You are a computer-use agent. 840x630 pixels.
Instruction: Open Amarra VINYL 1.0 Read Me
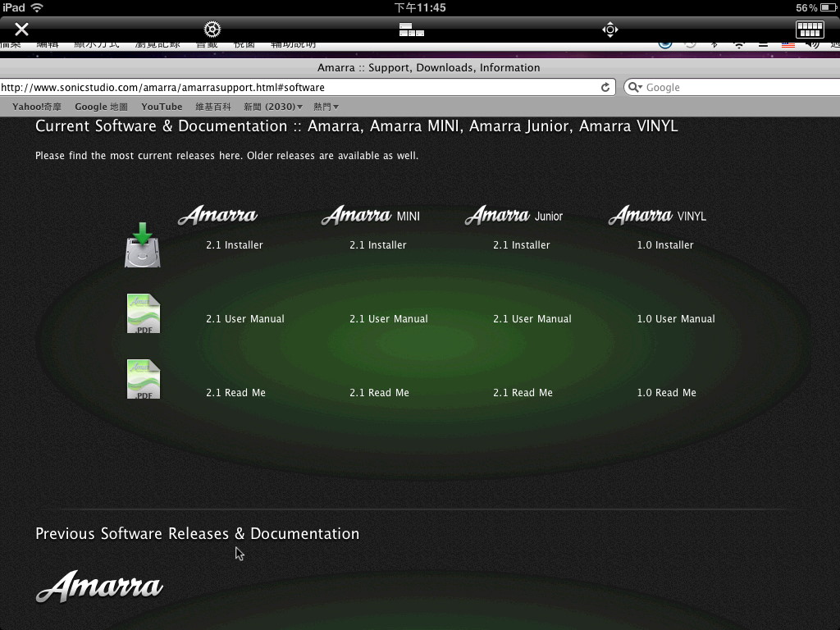click(x=666, y=393)
